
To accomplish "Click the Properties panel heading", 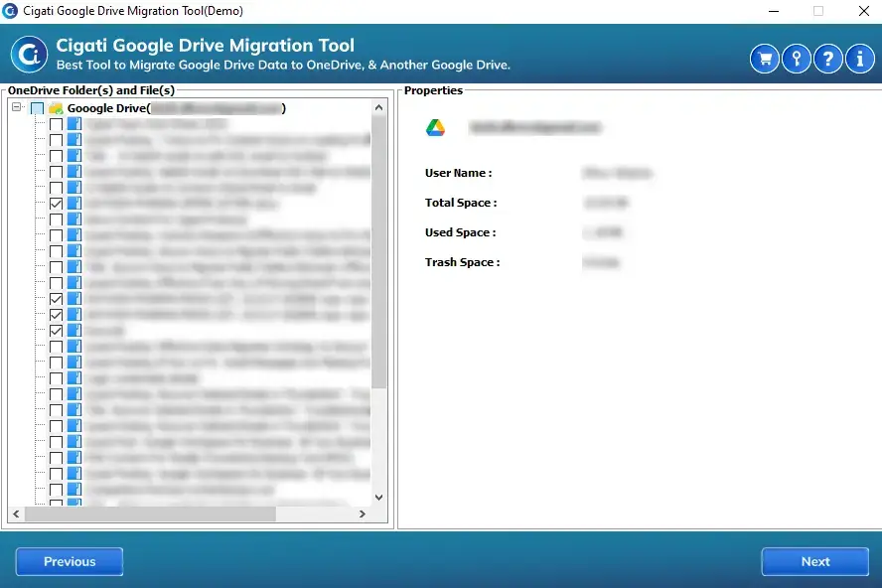I will pyautogui.click(x=434, y=90).
